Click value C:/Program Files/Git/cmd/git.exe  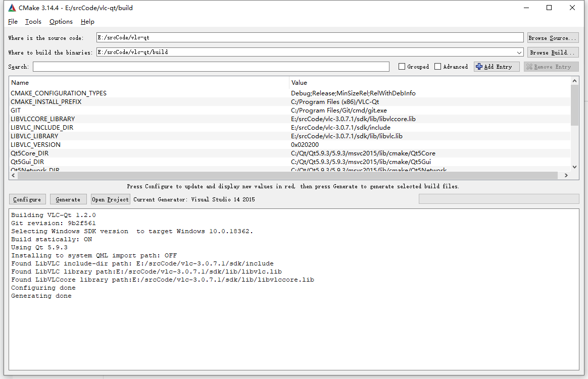[339, 111]
